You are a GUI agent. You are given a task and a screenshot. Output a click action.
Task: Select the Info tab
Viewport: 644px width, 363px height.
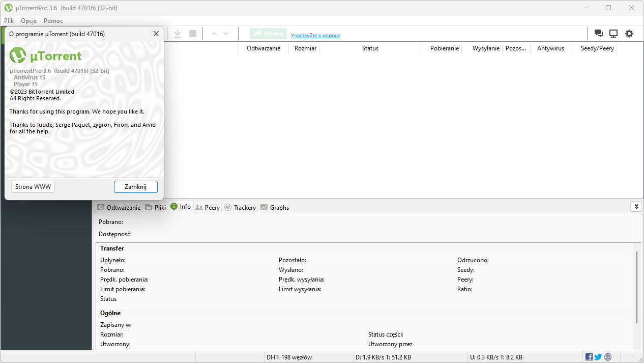click(181, 207)
